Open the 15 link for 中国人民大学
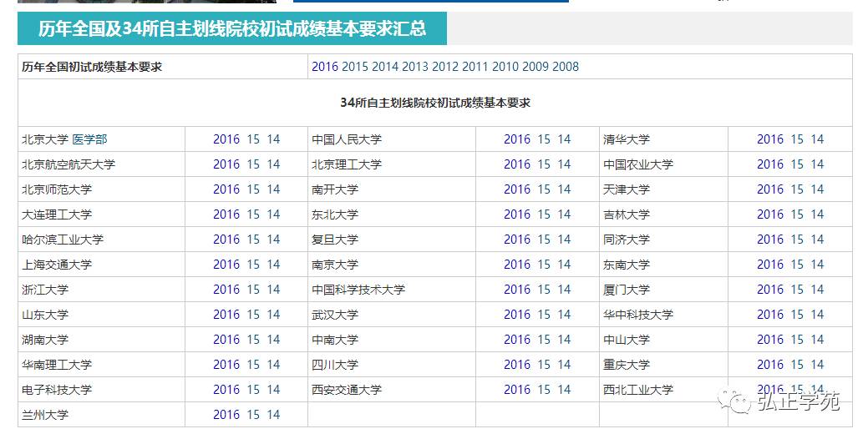Viewport: 868px width, 439px height. 544,139
